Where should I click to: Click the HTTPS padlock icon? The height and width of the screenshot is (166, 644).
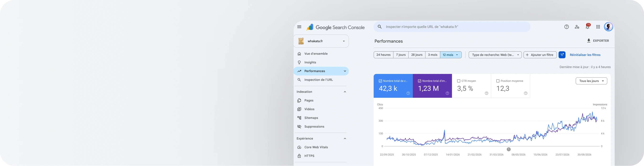pos(299,156)
